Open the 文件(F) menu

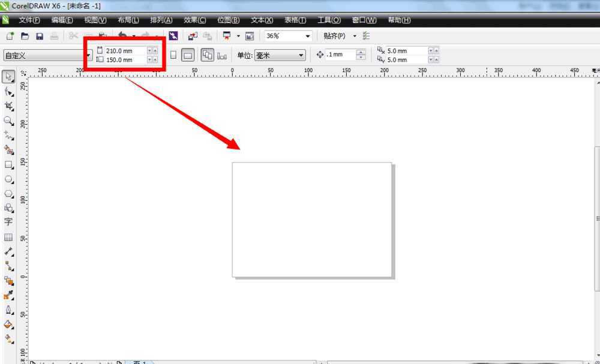click(x=29, y=20)
